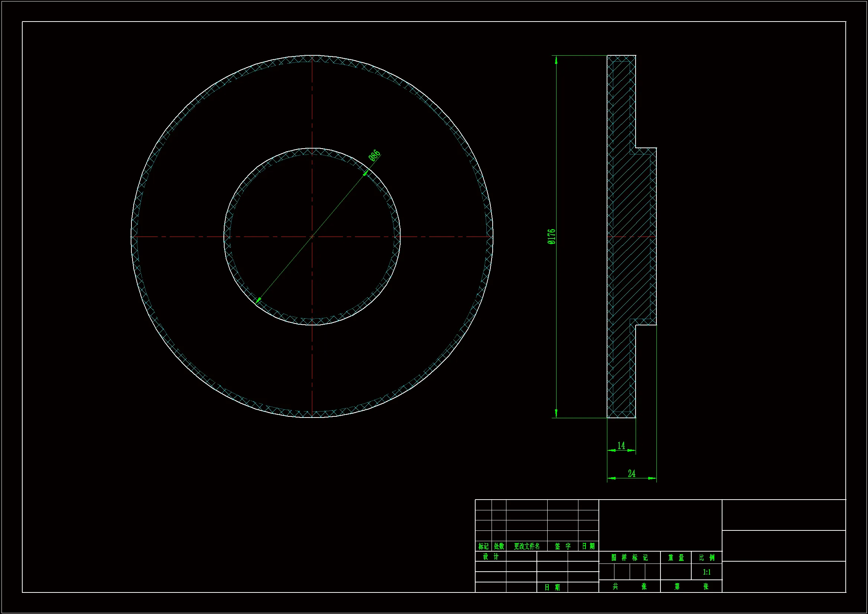Select the 24 width dimension text
Screen dimensions: 868x614
click(632, 474)
